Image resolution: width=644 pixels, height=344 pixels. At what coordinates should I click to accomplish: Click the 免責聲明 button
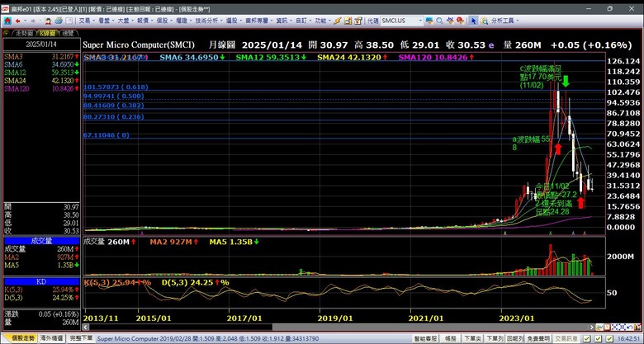tap(538, 339)
